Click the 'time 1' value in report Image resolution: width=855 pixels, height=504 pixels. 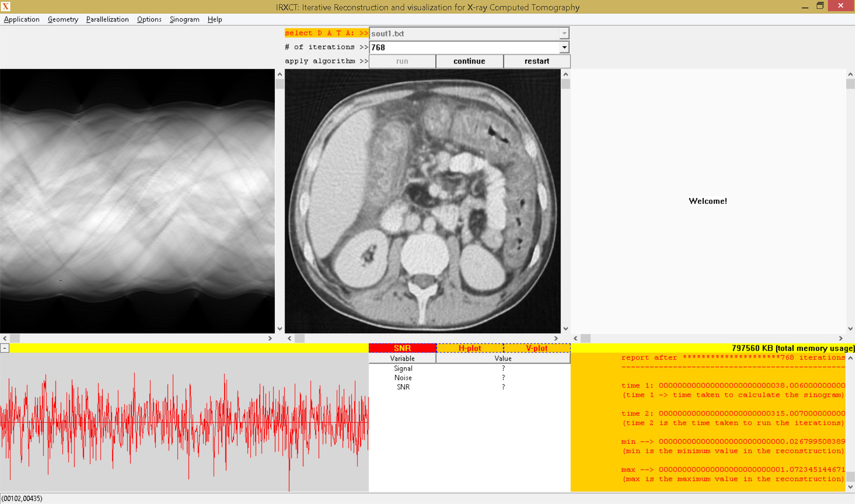(x=752, y=385)
